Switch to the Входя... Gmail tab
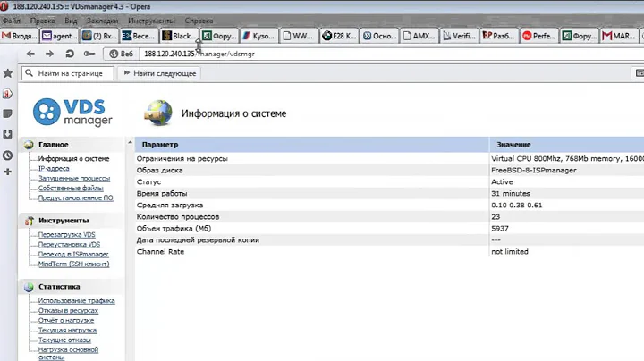Image resolution: width=644 pixels, height=361 pixels. tap(20, 36)
